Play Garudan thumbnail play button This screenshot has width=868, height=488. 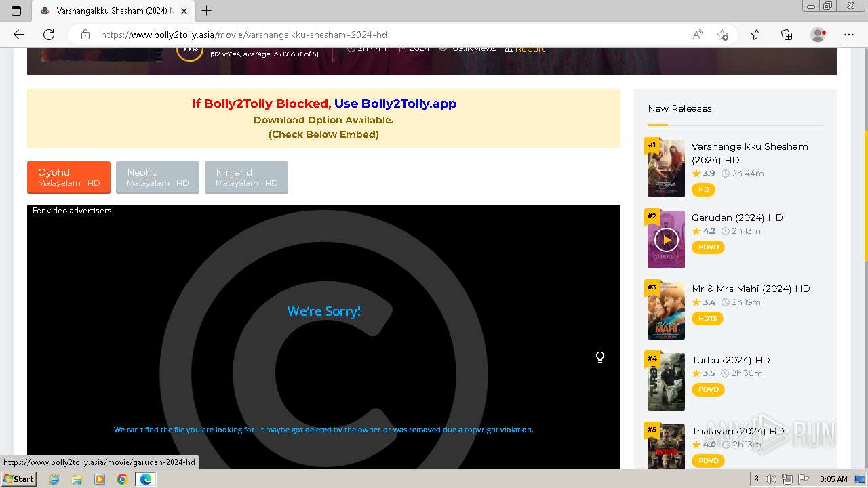tap(666, 239)
